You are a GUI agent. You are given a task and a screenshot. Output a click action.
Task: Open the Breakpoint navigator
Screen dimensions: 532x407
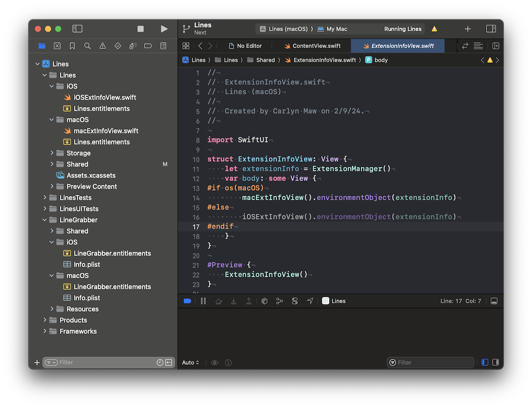(148, 46)
